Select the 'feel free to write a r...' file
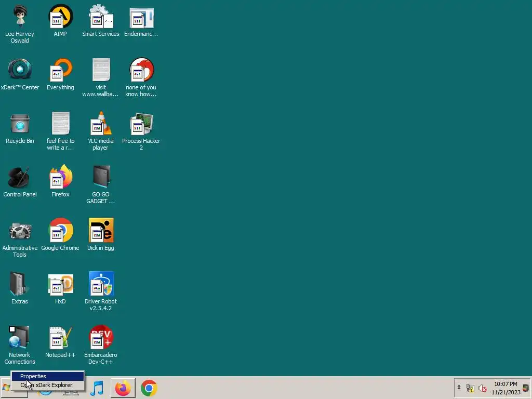Image resolution: width=532 pixels, height=399 pixels. click(x=60, y=131)
